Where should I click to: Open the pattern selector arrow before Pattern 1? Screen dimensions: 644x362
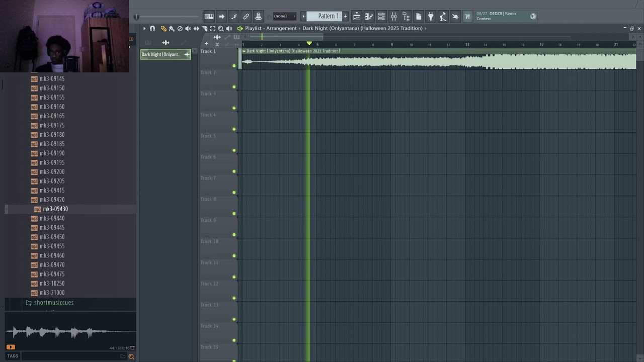tap(303, 16)
